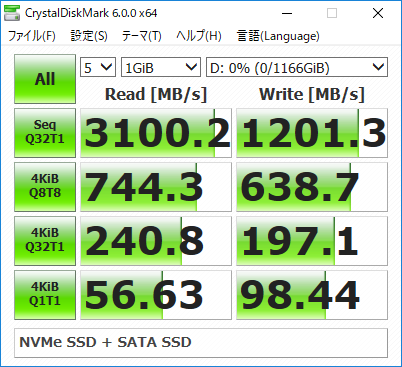The width and height of the screenshot is (402, 367).
Task: Close the CrystalDiskMark window
Action: pos(378,13)
